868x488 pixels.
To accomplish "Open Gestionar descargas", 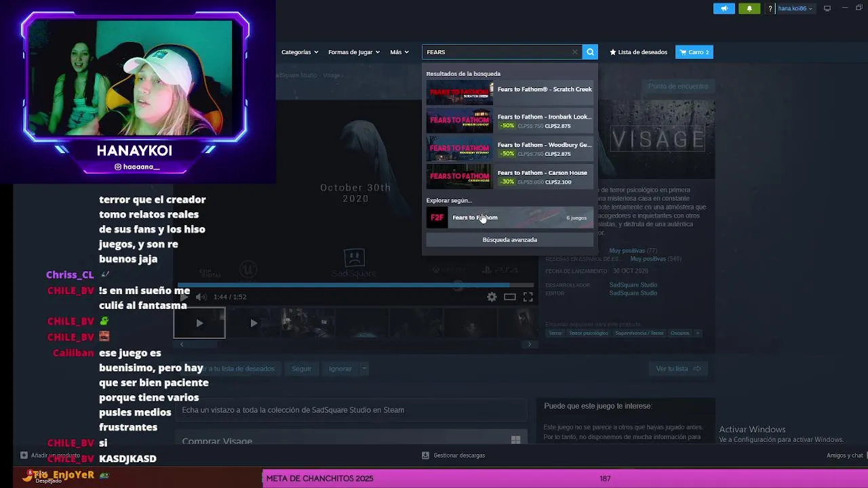I will 453,455.
